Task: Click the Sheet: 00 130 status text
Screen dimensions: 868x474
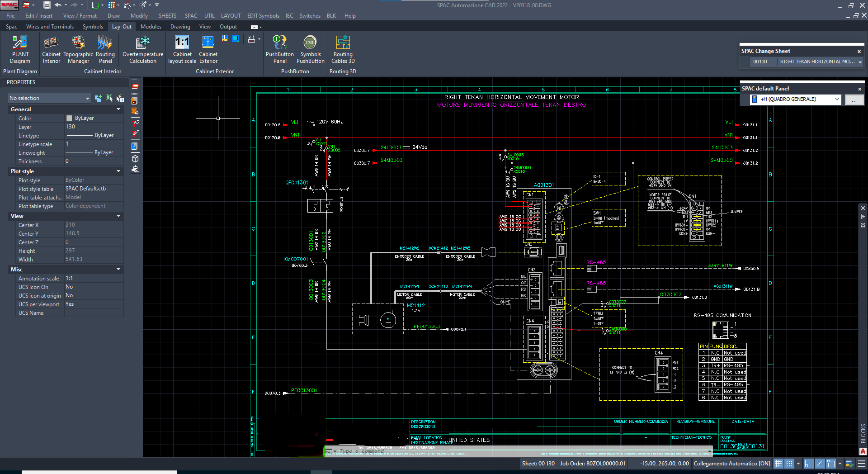Action: click(x=538, y=464)
